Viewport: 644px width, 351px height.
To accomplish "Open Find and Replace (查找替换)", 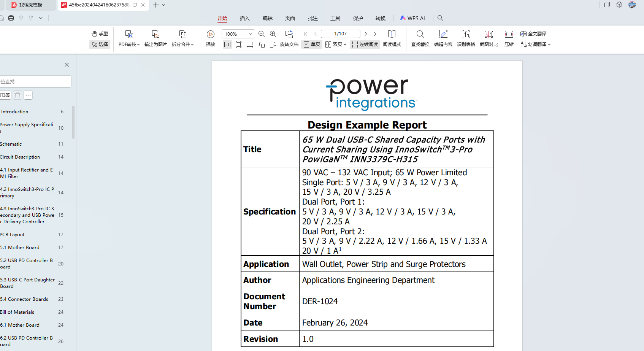I will pyautogui.click(x=420, y=39).
